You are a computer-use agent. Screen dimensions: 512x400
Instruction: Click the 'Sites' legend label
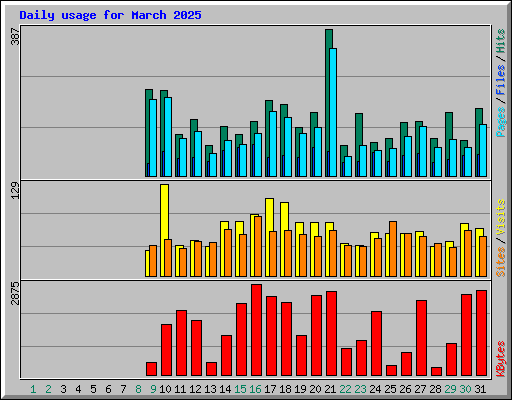click(x=501, y=262)
